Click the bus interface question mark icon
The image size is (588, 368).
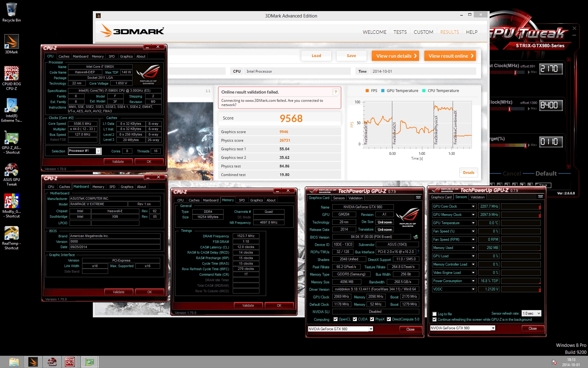coord(418,252)
